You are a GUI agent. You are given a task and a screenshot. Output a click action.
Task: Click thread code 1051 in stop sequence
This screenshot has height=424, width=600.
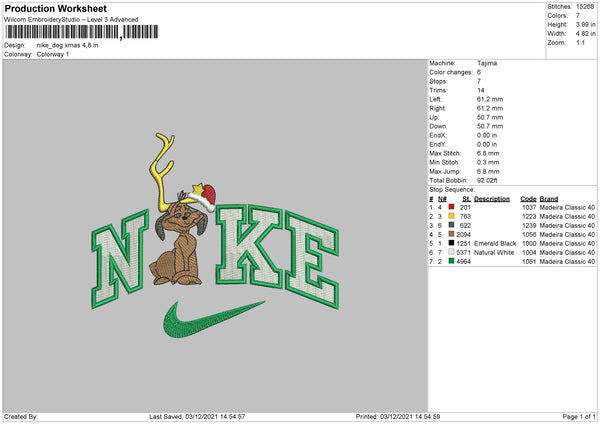(529, 261)
